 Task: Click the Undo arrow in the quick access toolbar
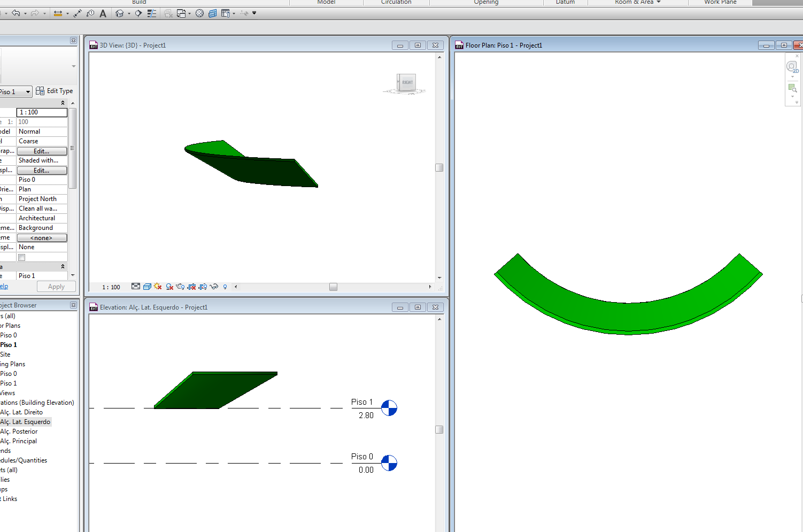pos(16,13)
